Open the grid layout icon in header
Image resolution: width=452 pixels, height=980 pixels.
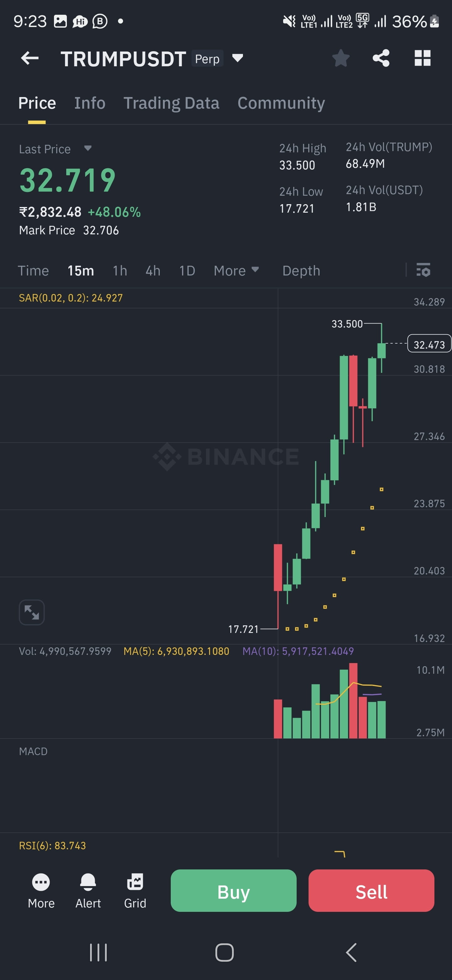(422, 58)
